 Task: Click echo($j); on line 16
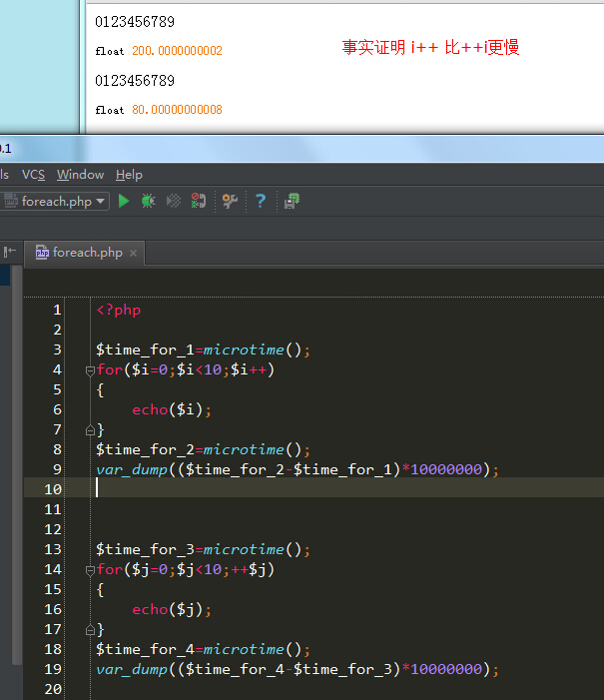pyautogui.click(x=172, y=609)
